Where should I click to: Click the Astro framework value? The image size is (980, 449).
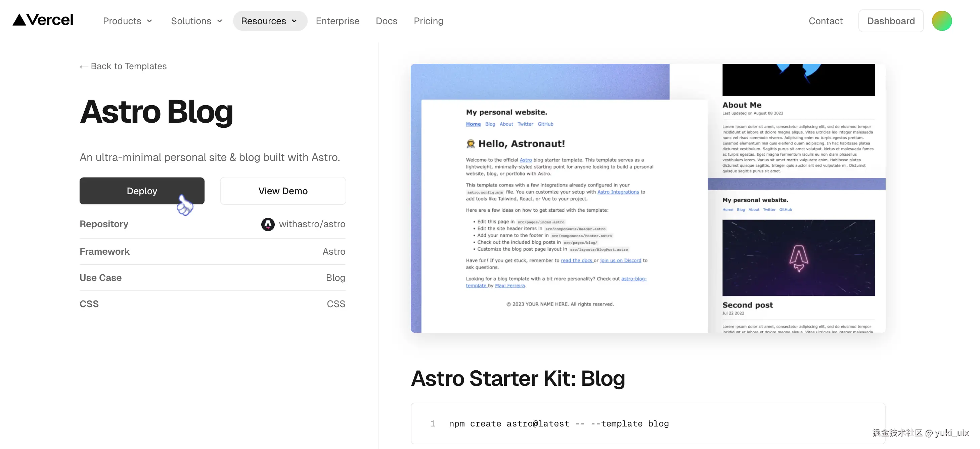pos(334,252)
